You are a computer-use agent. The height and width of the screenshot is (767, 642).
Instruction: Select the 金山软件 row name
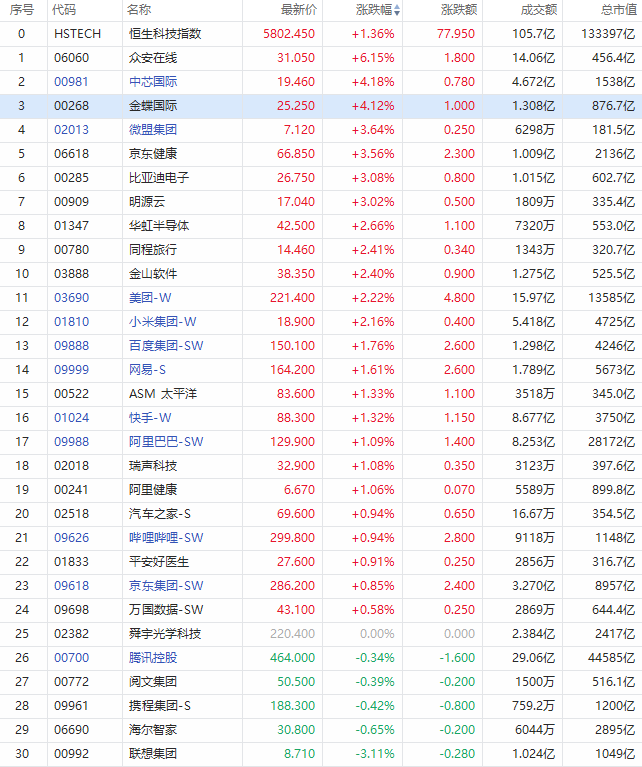tap(153, 273)
